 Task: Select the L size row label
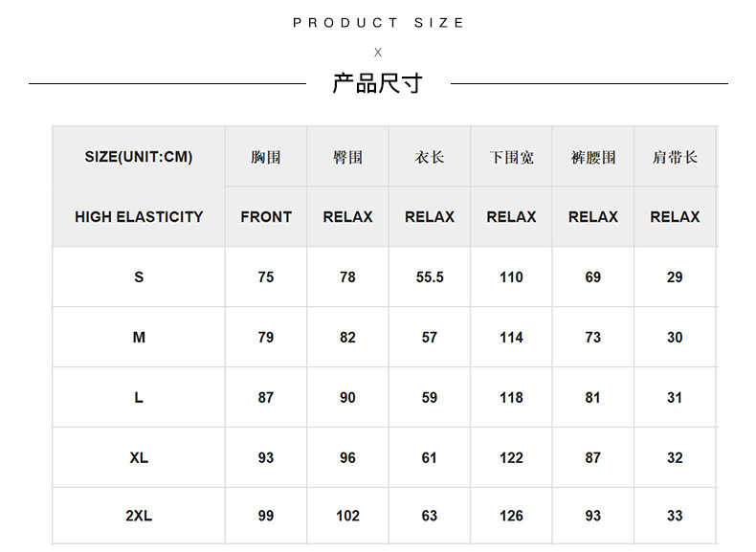[139, 398]
